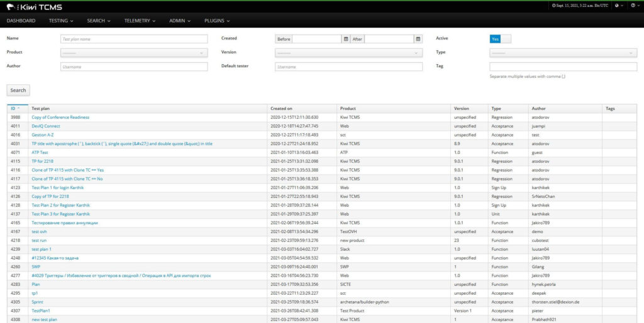Toggle the Active Yes switch
This screenshot has width=644, height=323.
tap(500, 39)
